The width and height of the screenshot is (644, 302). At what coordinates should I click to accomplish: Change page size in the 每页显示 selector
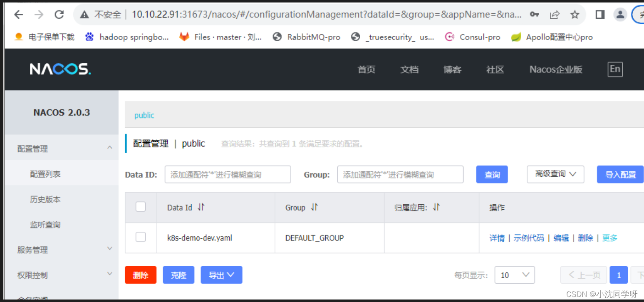515,275
